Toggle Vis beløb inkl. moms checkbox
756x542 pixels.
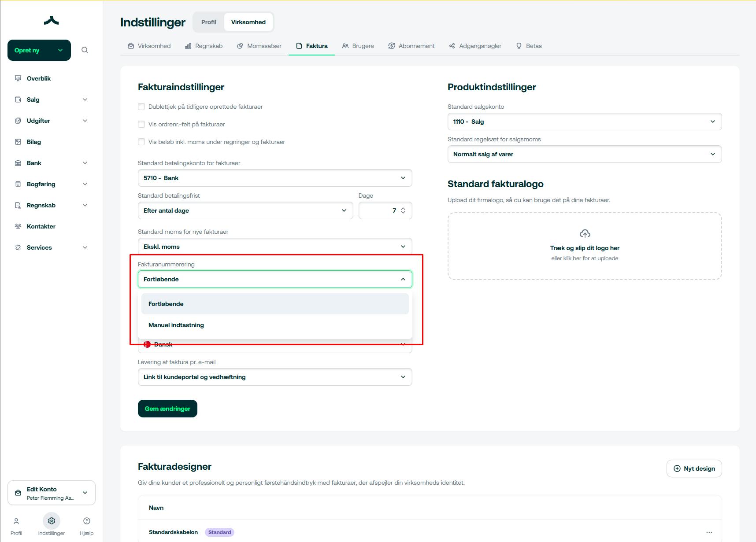coord(141,142)
